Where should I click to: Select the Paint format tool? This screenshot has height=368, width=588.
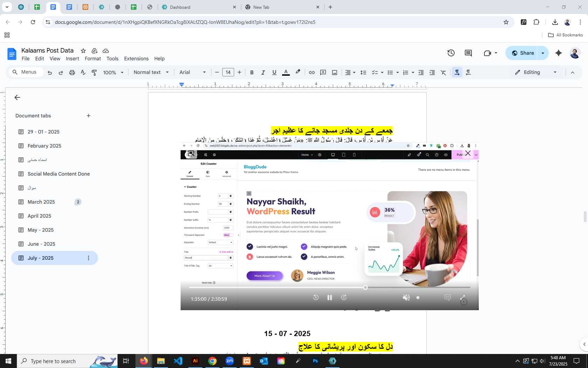[x=94, y=73]
